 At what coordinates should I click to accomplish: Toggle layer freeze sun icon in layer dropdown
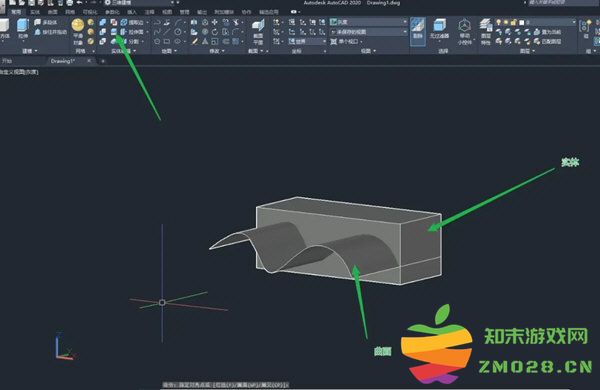tap(506, 23)
